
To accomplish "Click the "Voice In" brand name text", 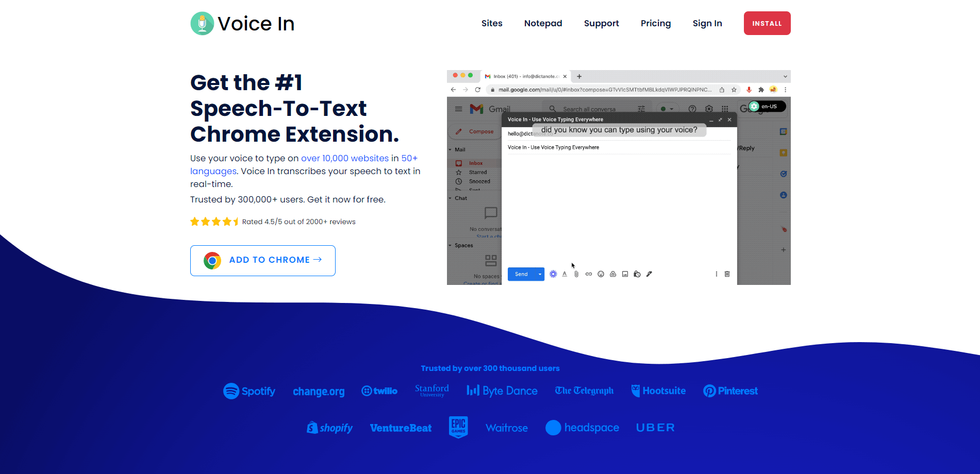I will [x=256, y=24].
